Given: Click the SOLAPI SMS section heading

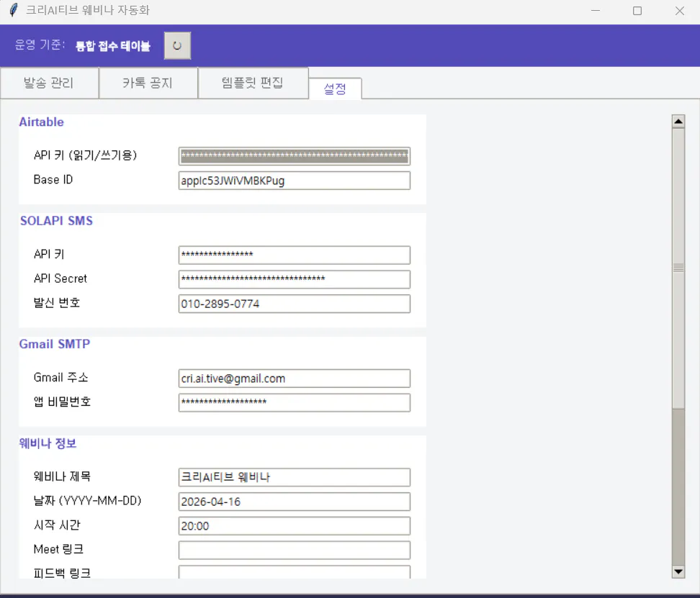Looking at the screenshot, I should pos(56,221).
